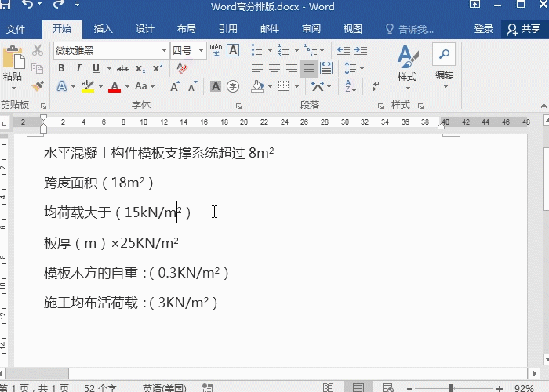
Task: Switch to the 布局 tab
Action: 187,29
